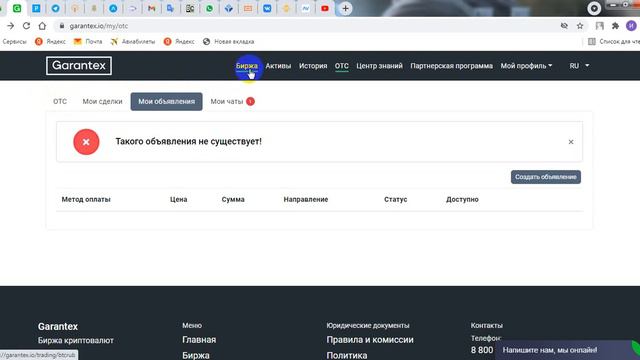
Task: Open the browser extensions puzzle icon
Action: [x=615, y=26]
